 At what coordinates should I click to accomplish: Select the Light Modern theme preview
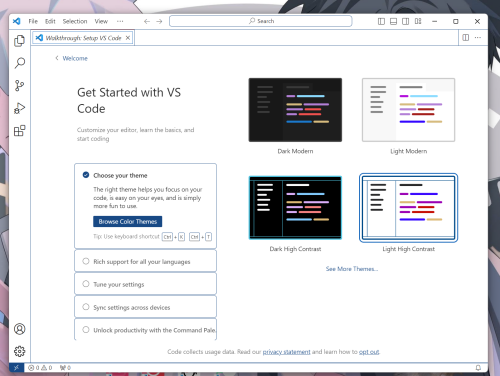point(408,110)
